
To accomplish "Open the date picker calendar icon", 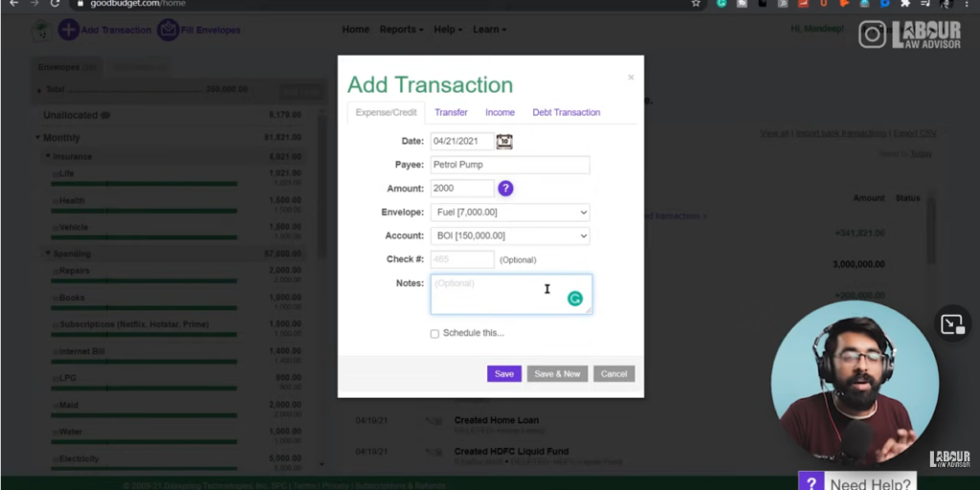I will (504, 142).
